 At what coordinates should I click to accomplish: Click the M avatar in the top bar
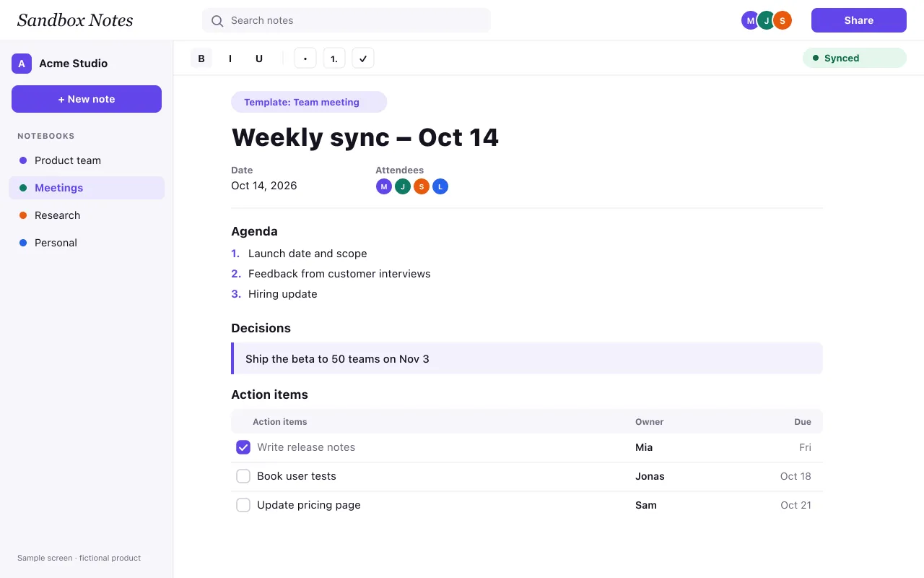coord(751,20)
